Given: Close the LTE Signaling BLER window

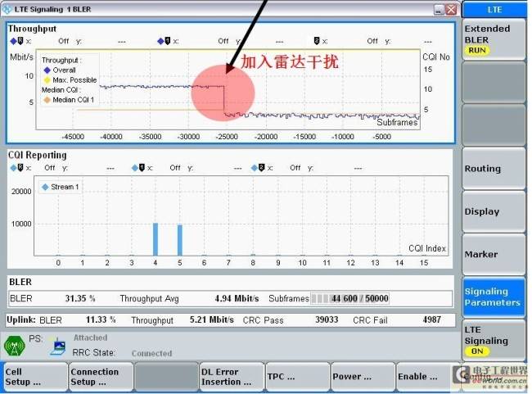Looking at the screenshot, I should tap(451, 10).
